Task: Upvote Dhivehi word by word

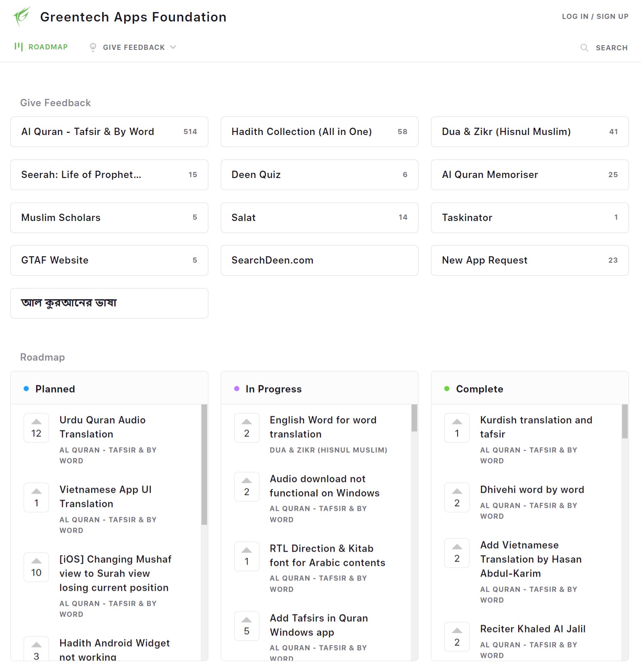Action: pos(457,497)
